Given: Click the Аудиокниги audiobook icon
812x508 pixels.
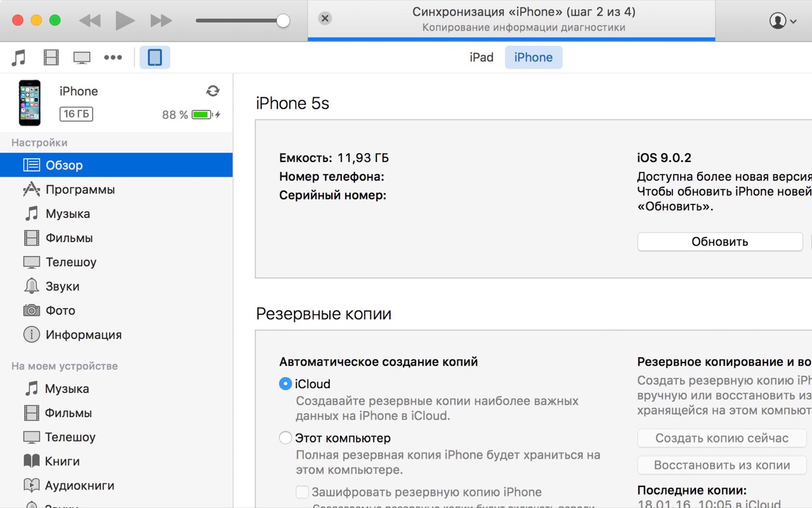Looking at the screenshot, I should point(31,485).
